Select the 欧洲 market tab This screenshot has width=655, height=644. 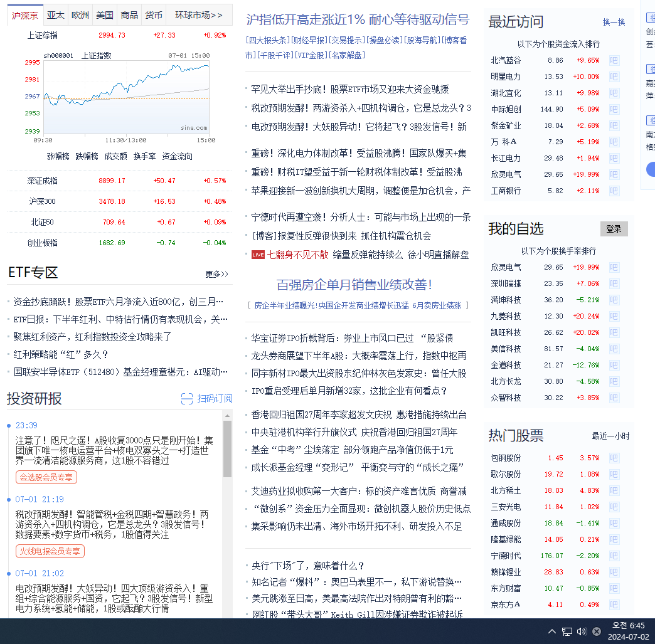tap(80, 16)
